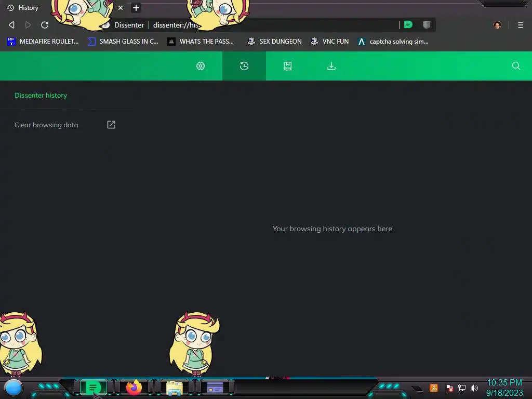Launch Firefox from the taskbar
The height and width of the screenshot is (399, 532).
pos(134,388)
